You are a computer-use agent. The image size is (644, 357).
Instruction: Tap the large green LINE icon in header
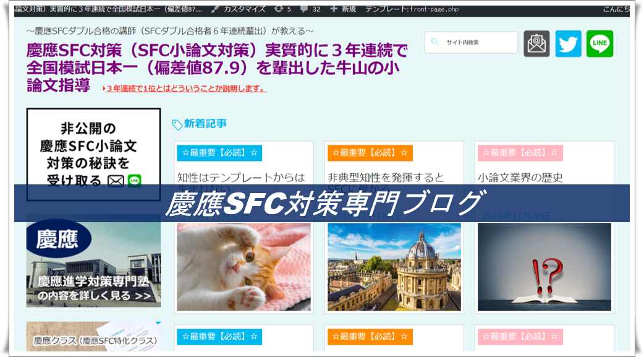pyautogui.click(x=600, y=43)
